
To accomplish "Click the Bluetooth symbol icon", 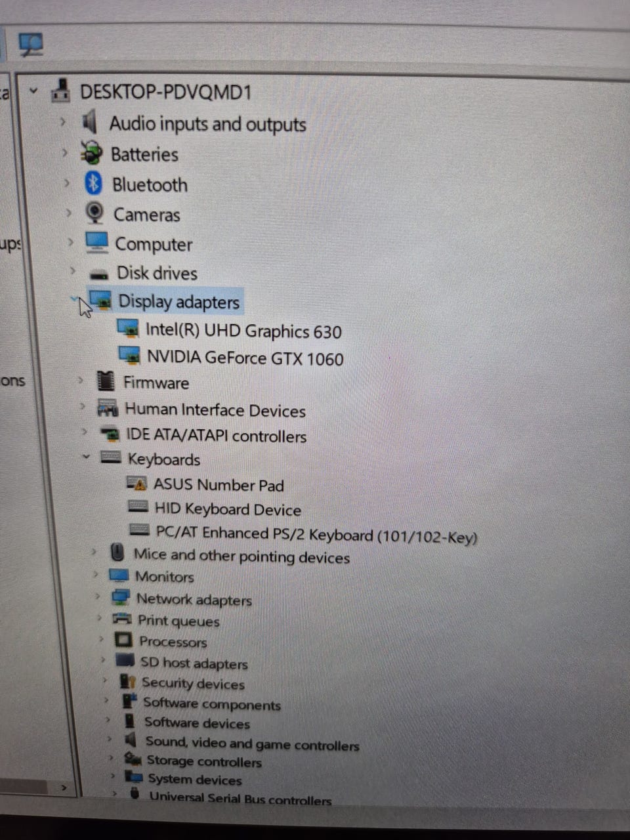I will 93,183.
